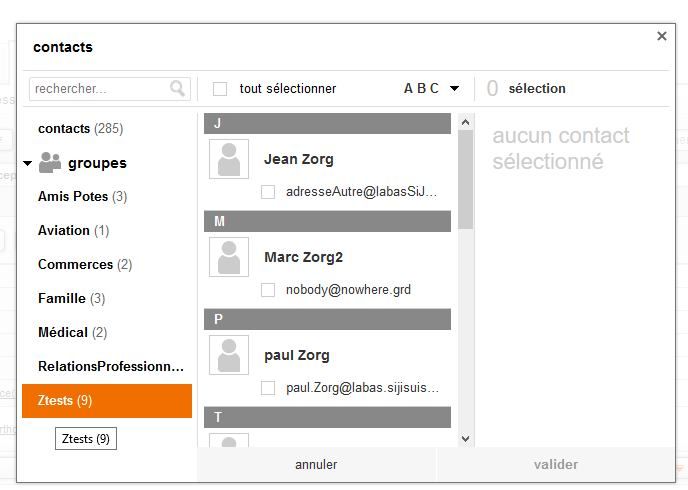This screenshot has width=688, height=490.
Task: Focus the rechercher search field
Action: [98, 89]
